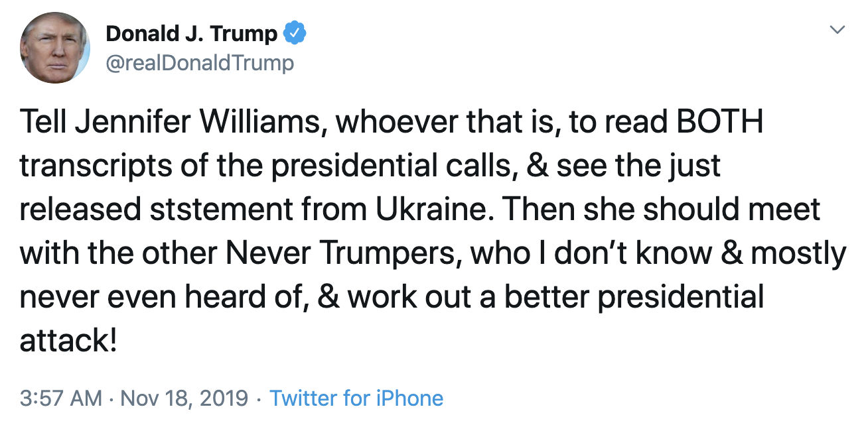This screenshot has height=423, width=868.
Task: Click the blue verified checkmark badge
Action: pos(295,32)
